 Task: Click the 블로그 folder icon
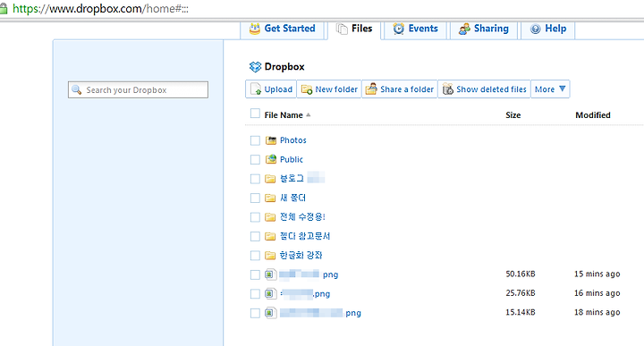[270, 179]
